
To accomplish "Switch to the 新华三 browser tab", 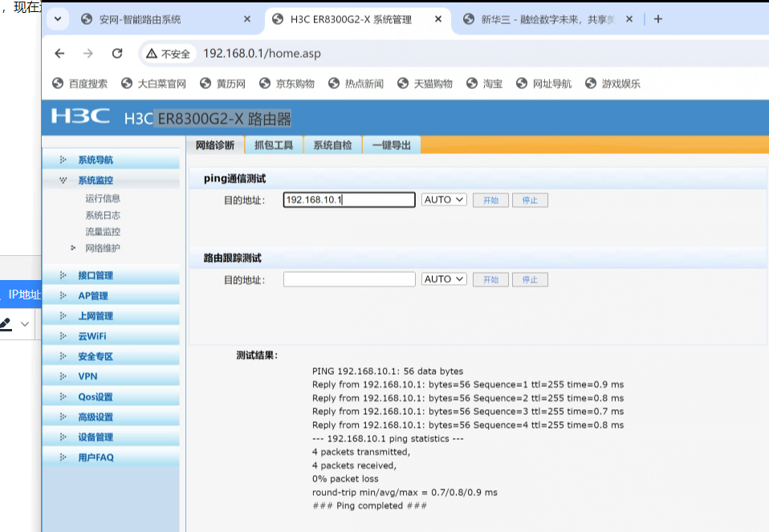I will 547,19.
